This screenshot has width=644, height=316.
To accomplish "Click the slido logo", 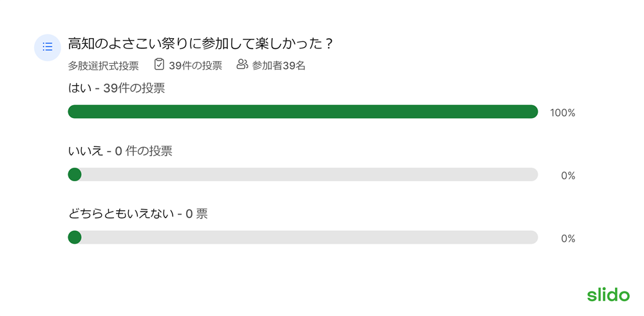I will [x=608, y=295].
